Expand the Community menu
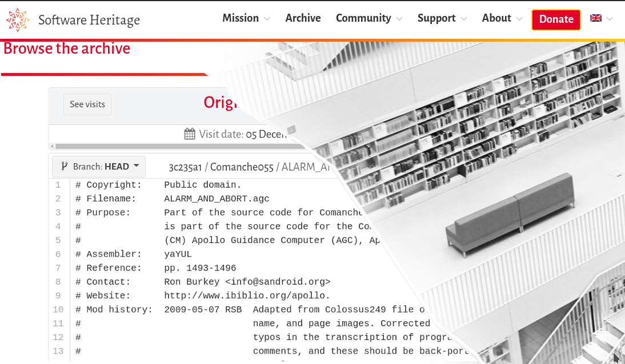The height and width of the screenshot is (364, 625). (369, 18)
